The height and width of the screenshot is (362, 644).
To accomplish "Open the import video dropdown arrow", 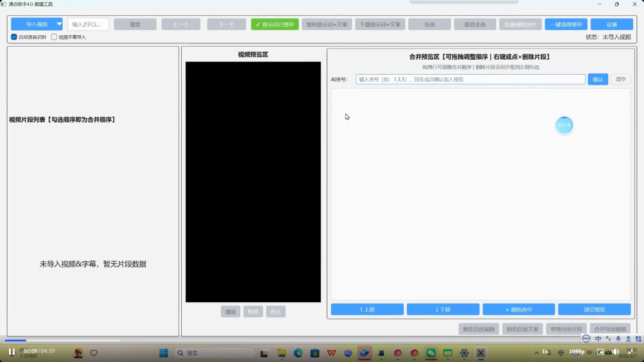I will tap(59, 25).
